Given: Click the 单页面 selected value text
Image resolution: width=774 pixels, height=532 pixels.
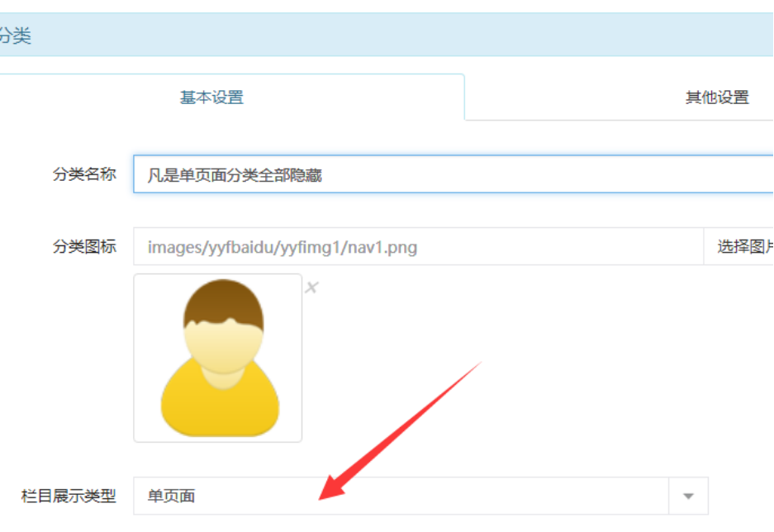Looking at the screenshot, I should [x=171, y=496].
